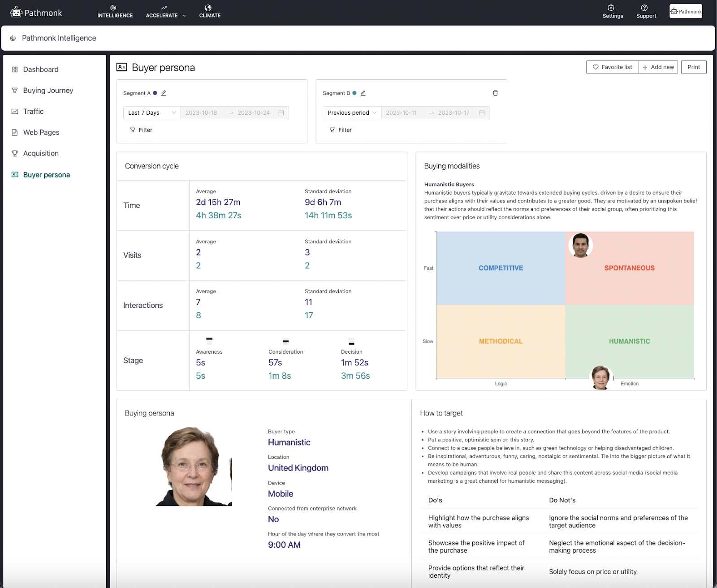Delete Segment B using the trash icon
The image size is (717, 588).
(x=495, y=93)
